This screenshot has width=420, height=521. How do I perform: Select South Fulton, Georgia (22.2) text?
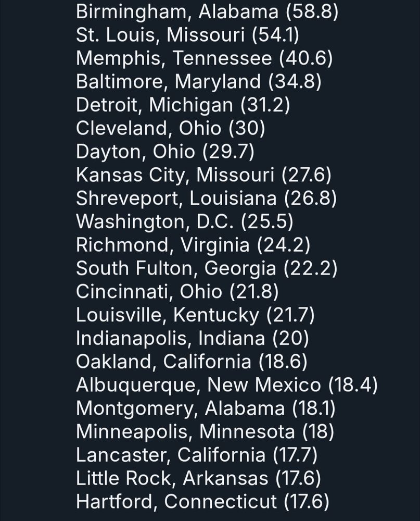(207, 268)
